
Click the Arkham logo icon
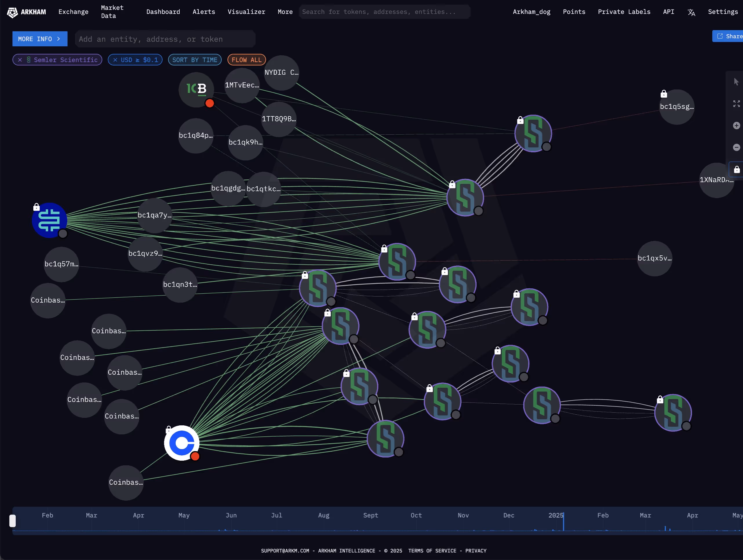pyautogui.click(x=12, y=12)
